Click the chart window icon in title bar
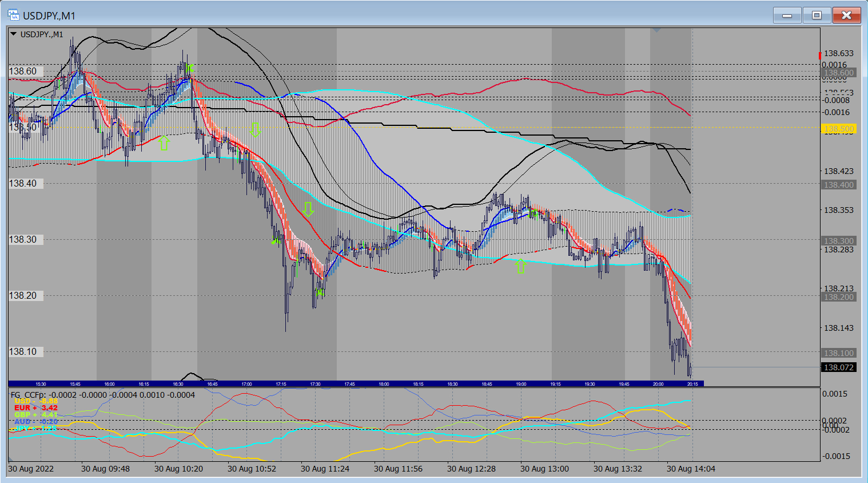The height and width of the screenshot is (483, 868). (13, 15)
